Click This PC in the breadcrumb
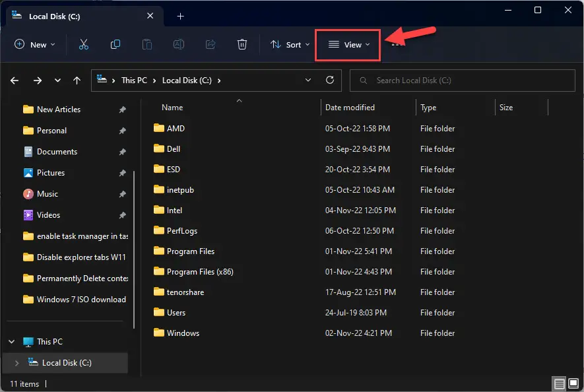The width and height of the screenshot is (584, 392). pos(134,81)
